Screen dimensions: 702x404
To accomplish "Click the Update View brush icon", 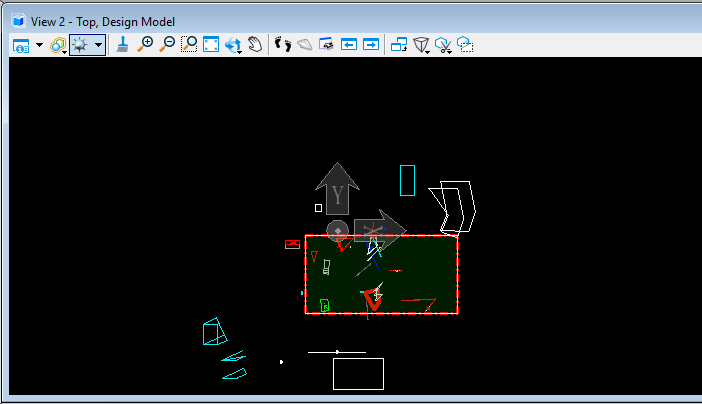I will coord(122,45).
